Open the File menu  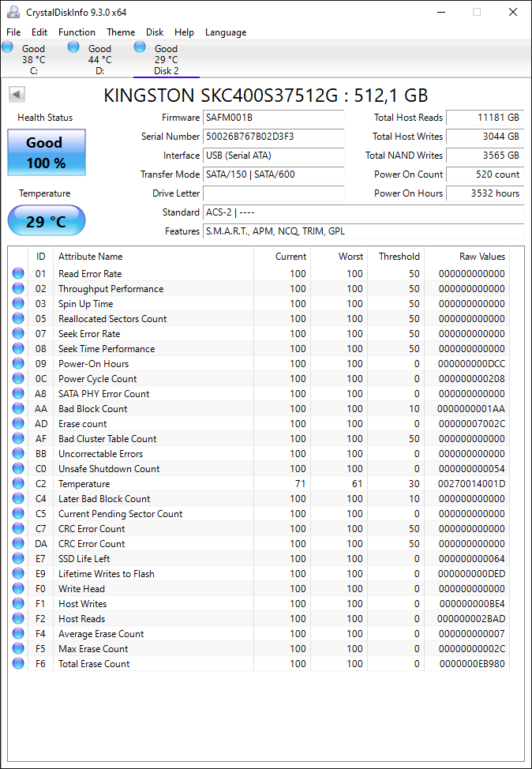13,32
